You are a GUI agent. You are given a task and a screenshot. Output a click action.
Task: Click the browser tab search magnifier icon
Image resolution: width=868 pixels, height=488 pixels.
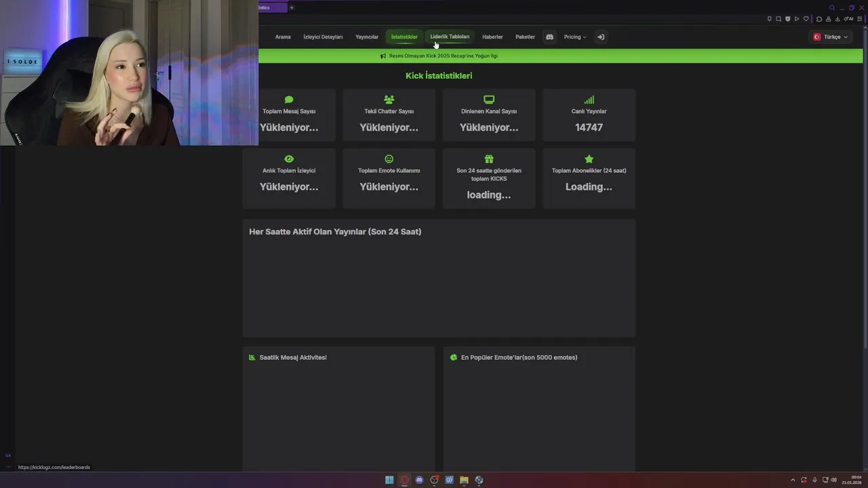pos(832,7)
